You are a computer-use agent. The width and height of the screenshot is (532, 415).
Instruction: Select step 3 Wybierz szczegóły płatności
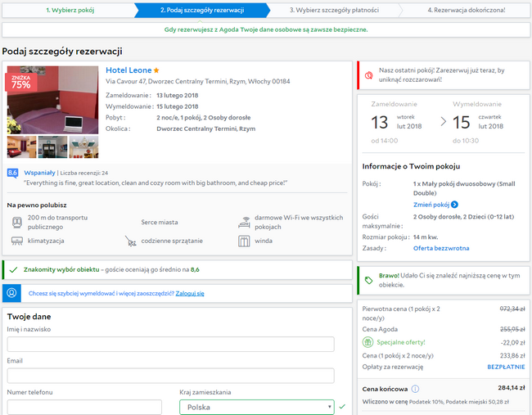coord(332,10)
